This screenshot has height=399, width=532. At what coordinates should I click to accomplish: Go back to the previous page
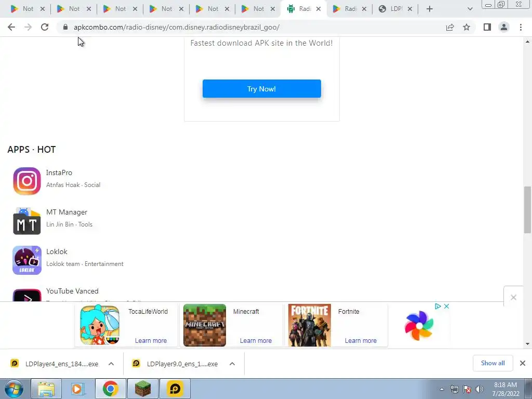coord(11,27)
